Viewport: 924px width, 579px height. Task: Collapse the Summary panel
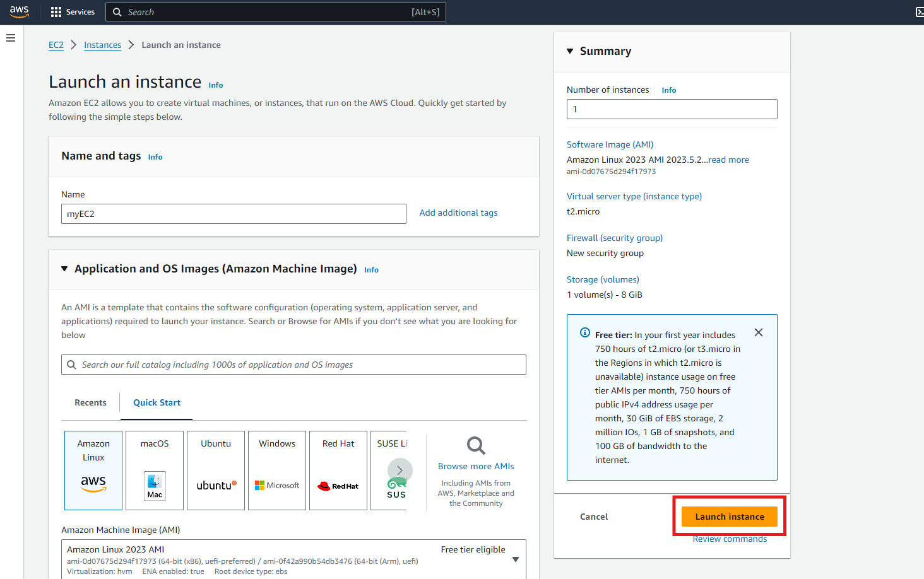tap(570, 51)
